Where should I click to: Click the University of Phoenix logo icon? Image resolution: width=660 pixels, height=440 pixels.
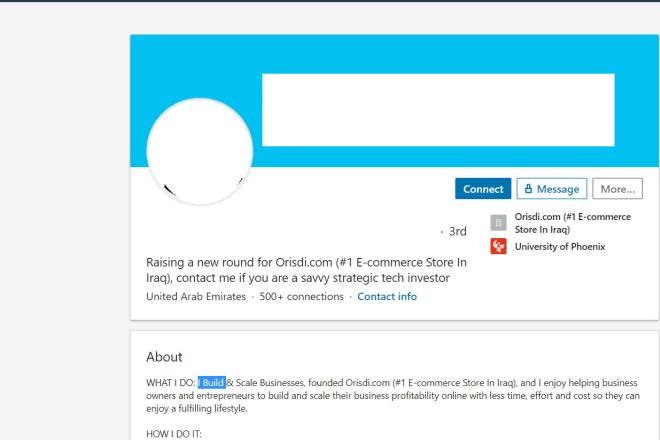coord(498,246)
